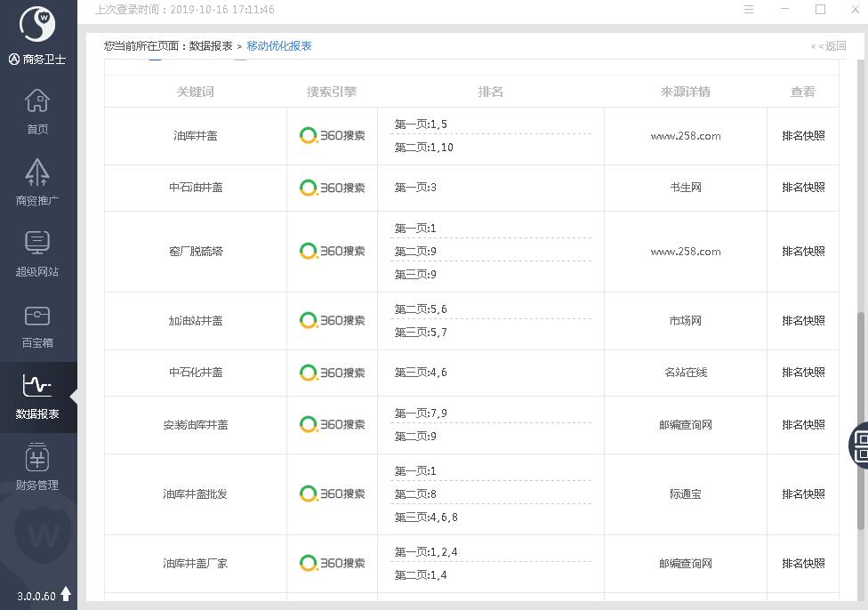View 排名快照 for 中石油井盖 row
The height and width of the screenshot is (610, 868).
[803, 188]
